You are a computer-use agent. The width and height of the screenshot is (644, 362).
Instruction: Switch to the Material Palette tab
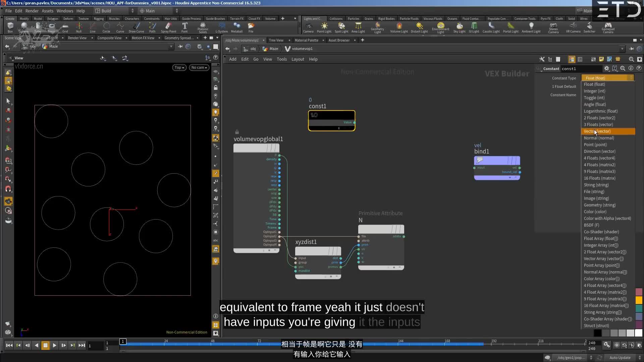(x=306, y=40)
